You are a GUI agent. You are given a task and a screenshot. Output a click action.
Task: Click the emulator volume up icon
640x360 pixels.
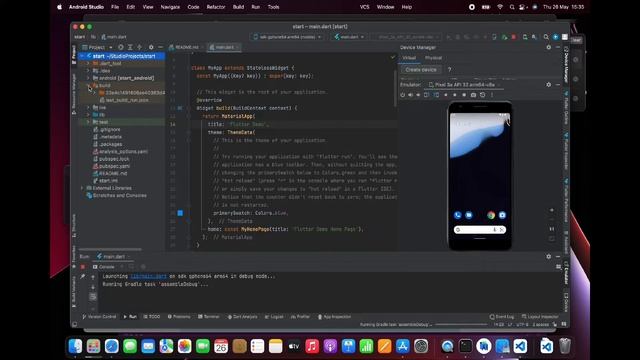(411, 95)
